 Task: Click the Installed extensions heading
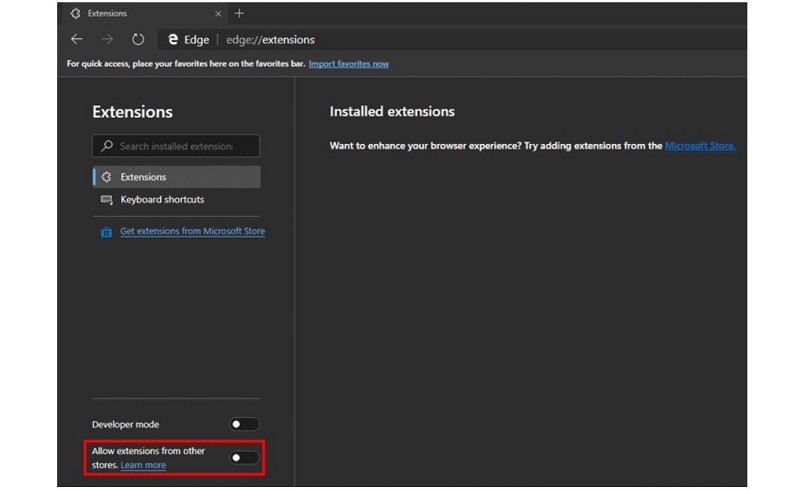pyautogui.click(x=392, y=112)
